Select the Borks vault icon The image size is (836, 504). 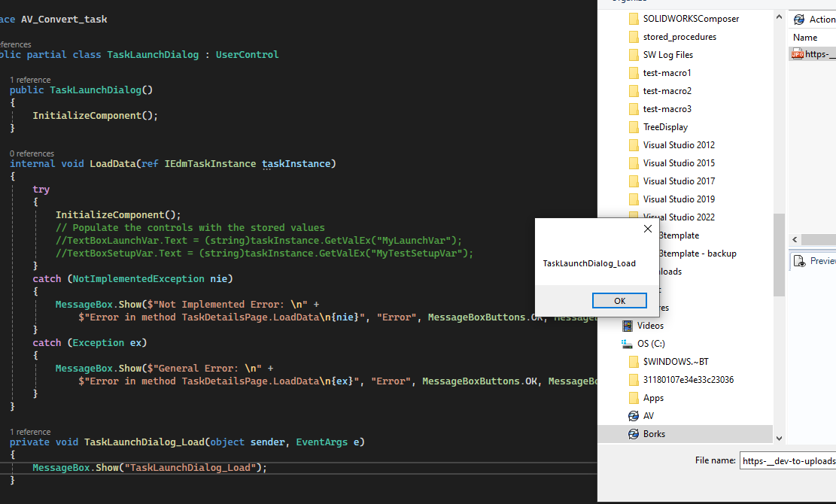(634, 434)
